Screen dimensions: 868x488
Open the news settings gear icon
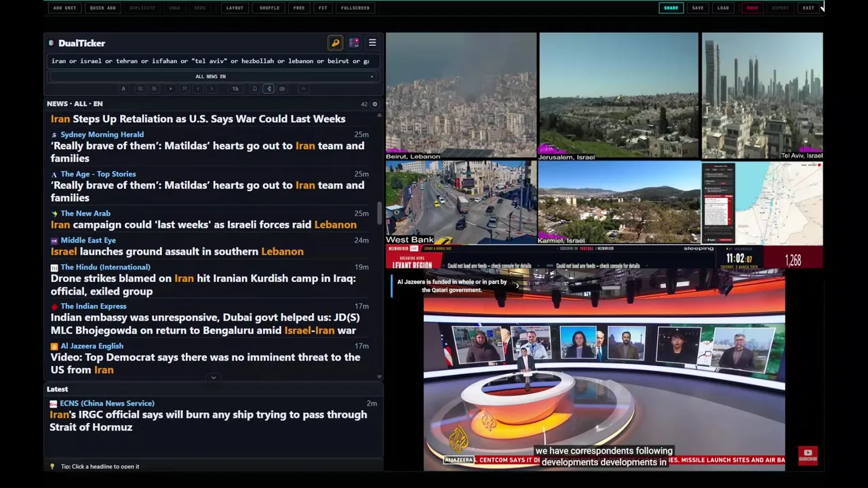374,104
